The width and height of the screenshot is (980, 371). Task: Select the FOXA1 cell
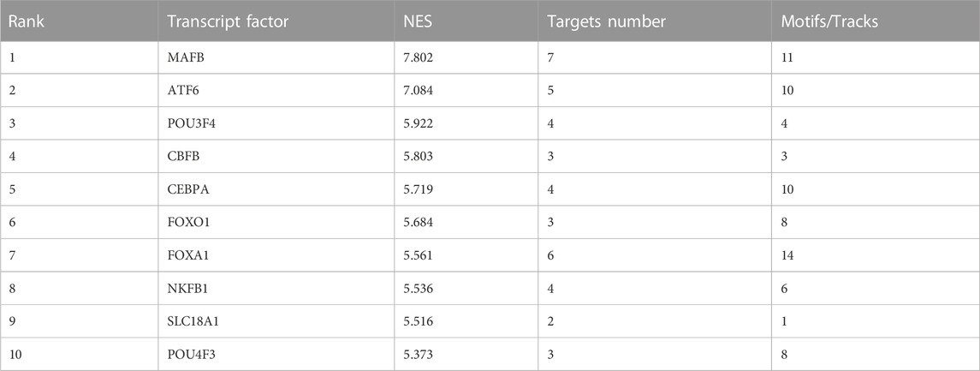276,255
